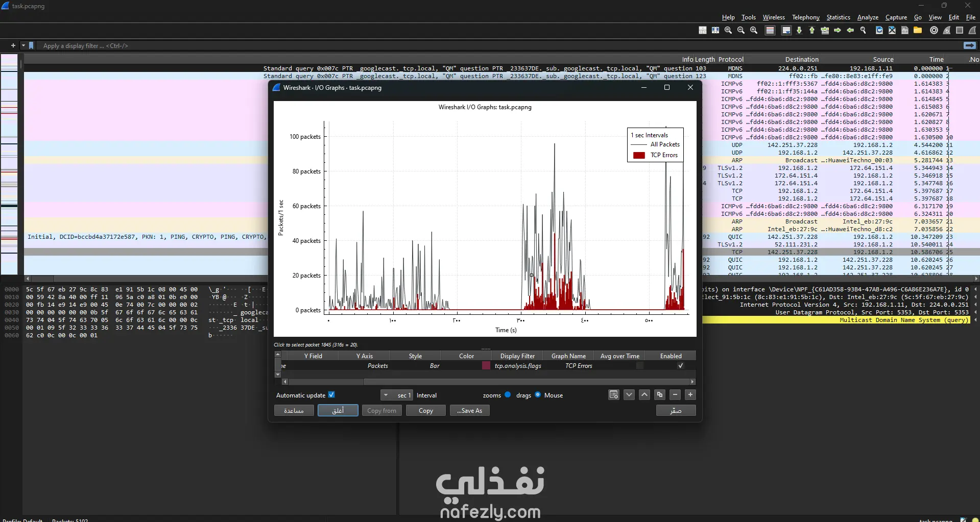Image resolution: width=980 pixels, height=522 pixels.
Task: Add a display filter button with the plus icon
Action: (x=13, y=45)
